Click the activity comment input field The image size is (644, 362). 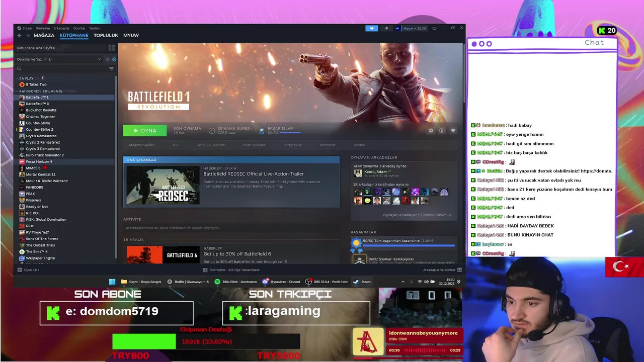[x=231, y=228]
